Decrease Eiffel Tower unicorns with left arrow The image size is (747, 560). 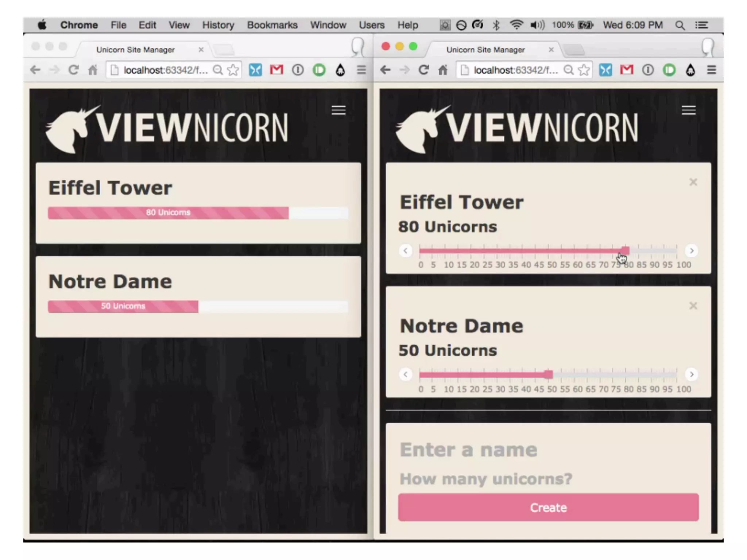(405, 251)
